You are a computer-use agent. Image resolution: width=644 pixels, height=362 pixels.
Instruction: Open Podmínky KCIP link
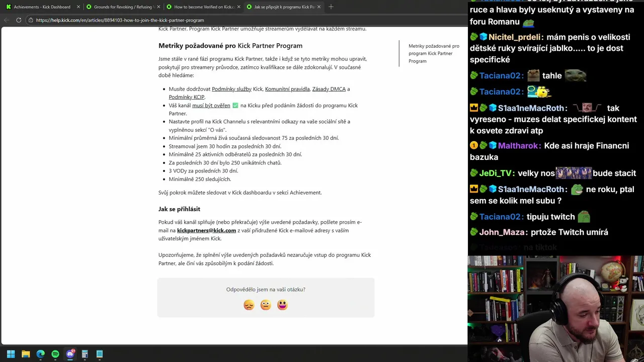click(x=187, y=97)
